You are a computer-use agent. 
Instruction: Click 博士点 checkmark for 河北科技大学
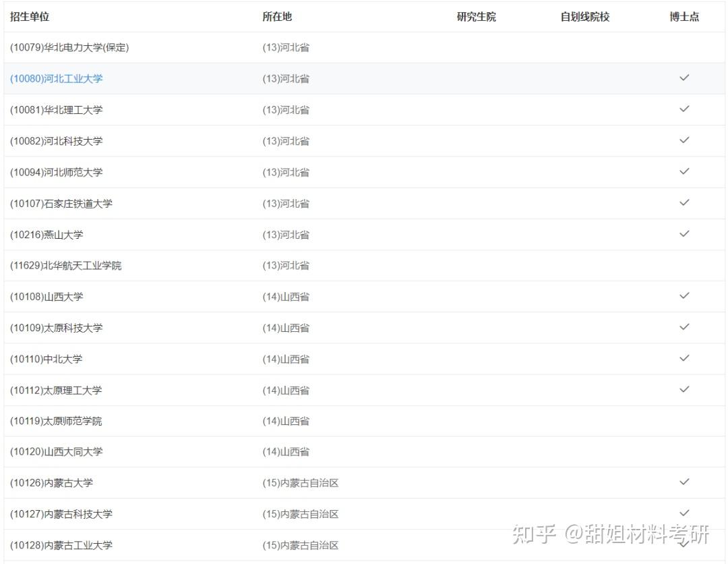(x=684, y=140)
